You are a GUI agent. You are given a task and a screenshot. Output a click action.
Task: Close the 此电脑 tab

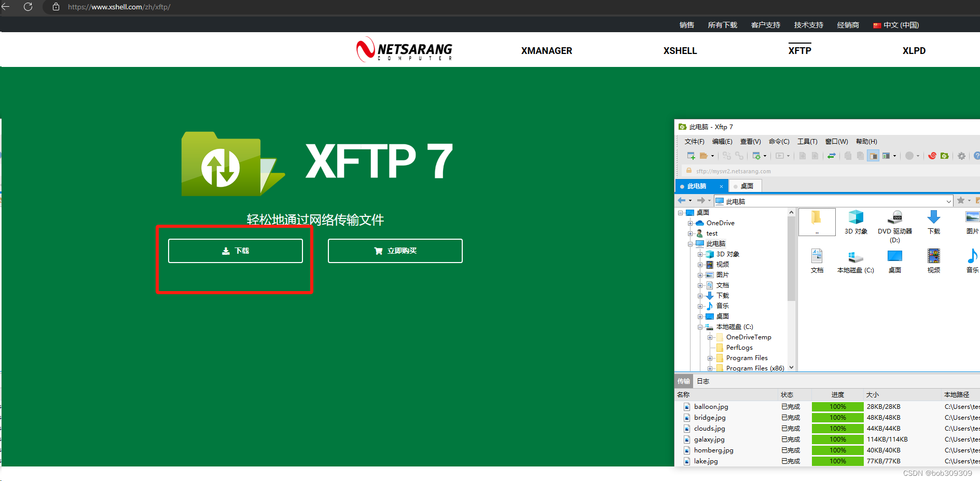721,186
